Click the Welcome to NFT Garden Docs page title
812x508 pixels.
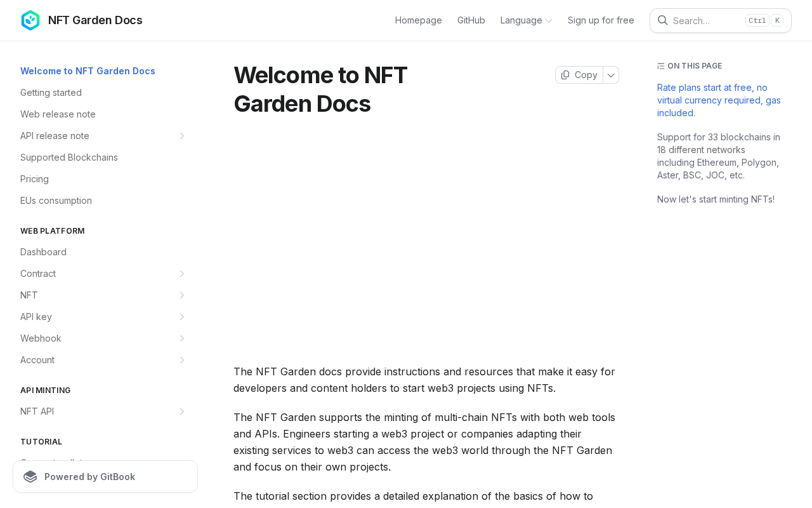click(x=320, y=90)
